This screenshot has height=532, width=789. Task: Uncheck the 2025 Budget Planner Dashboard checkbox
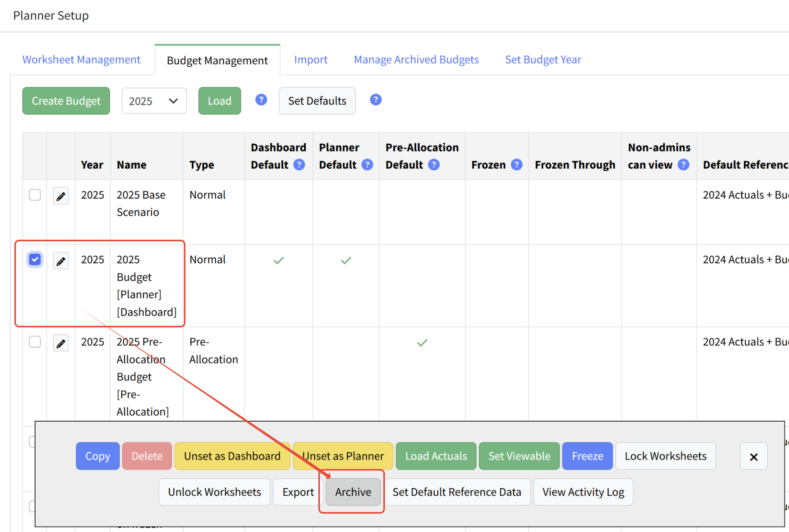[x=35, y=260]
